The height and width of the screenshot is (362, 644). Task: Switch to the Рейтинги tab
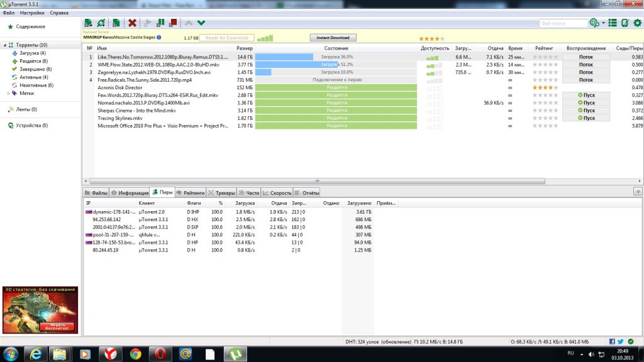pyautogui.click(x=190, y=193)
